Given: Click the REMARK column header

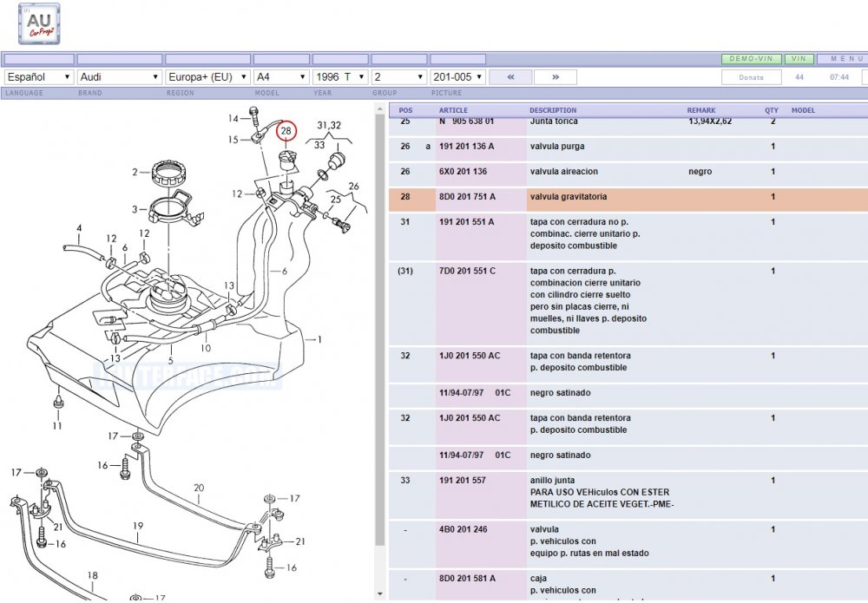Looking at the screenshot, I should tap(700, 110).
